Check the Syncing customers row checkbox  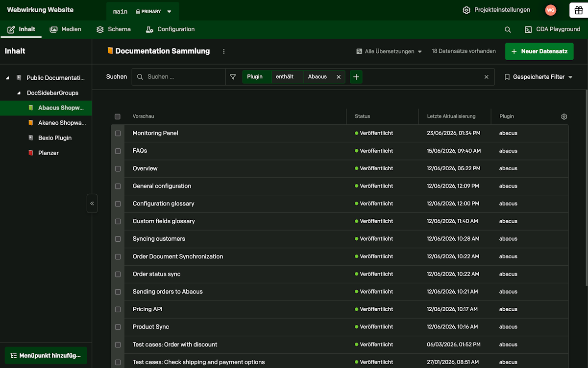(118, 239)
